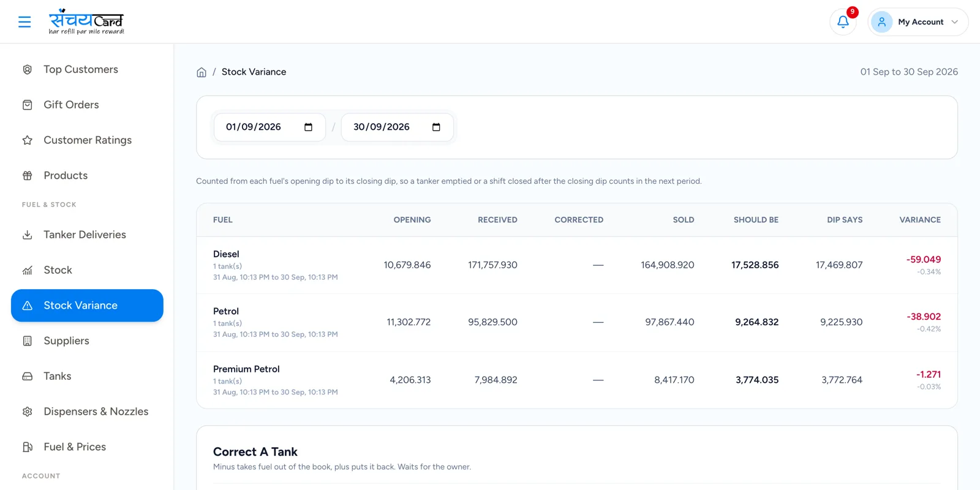Click Premium Petrol should-be value 3,774.035
980x490 pixels.
pos(757,380)
